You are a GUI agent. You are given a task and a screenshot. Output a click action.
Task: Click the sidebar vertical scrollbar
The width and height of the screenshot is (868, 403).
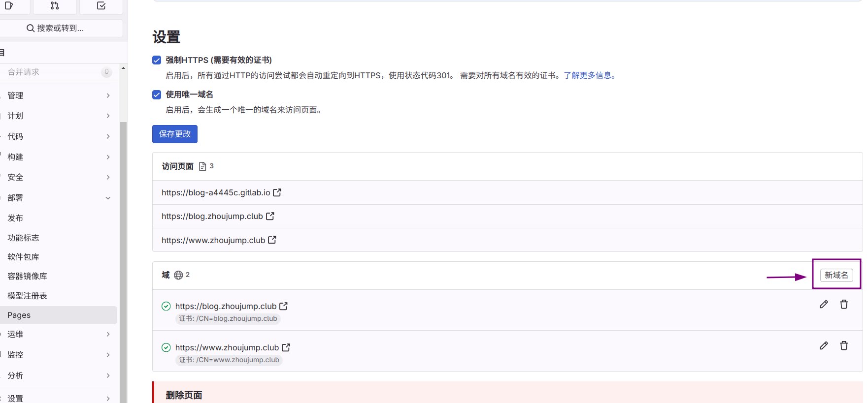[123, 246]
